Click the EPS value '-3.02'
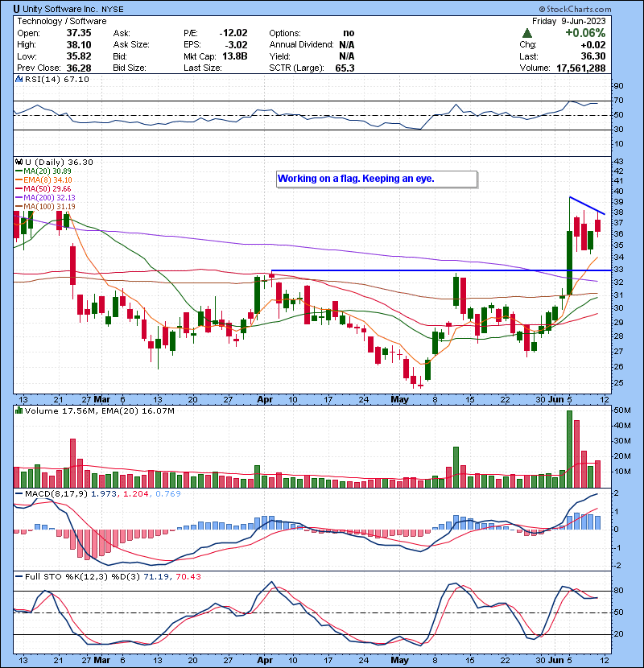 (236, 45)
